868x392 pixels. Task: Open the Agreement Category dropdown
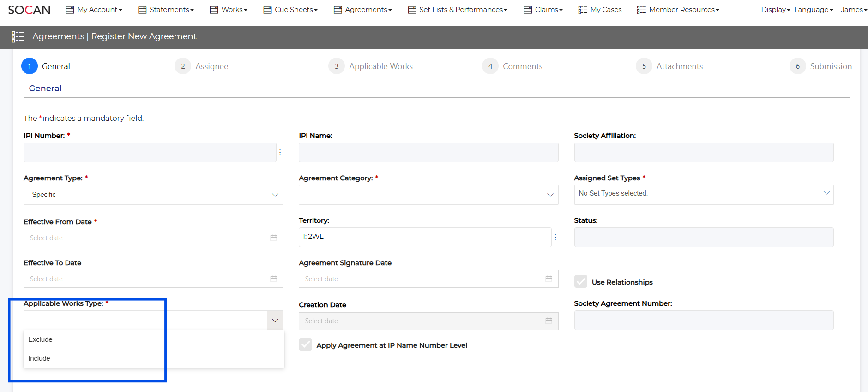click(x=428, y=195)
